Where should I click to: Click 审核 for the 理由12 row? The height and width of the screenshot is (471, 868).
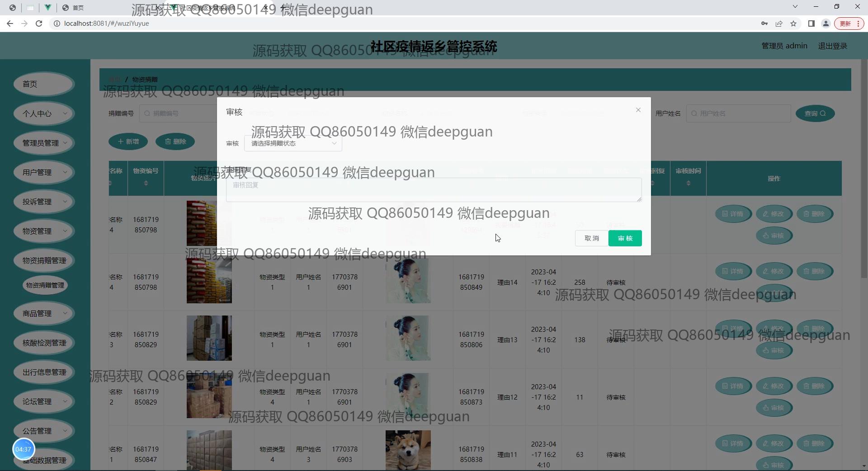[x=774, y=408]
